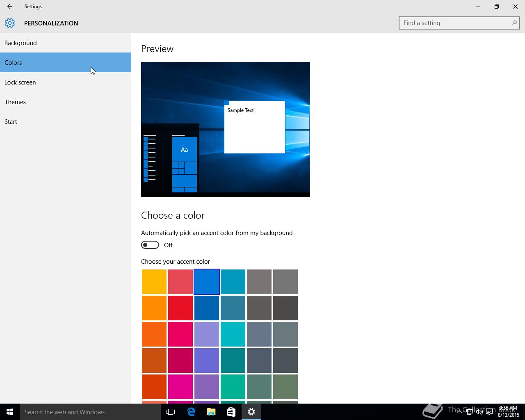Click the taskbar search box
The image size is (525, 420).
tap(90, 412)
